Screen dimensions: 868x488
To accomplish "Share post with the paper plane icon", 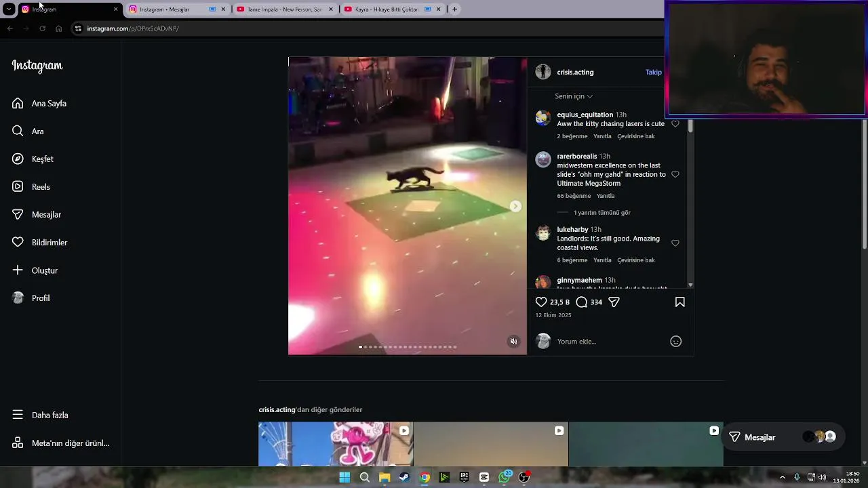I will pyautogui.click(x=614, y=302).
